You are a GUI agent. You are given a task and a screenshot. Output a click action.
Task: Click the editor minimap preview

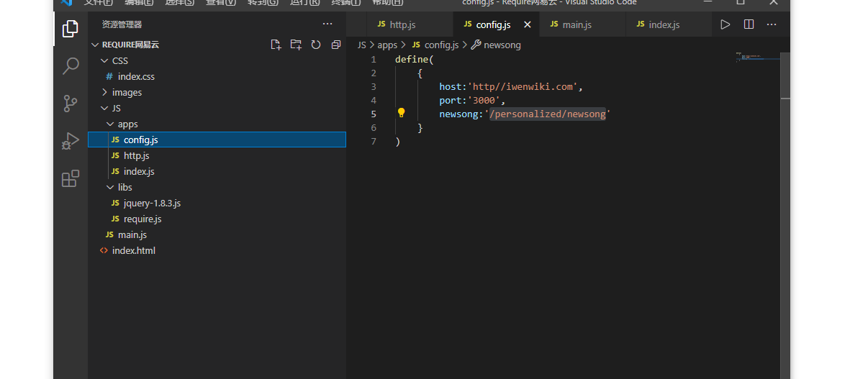[758, 57]
